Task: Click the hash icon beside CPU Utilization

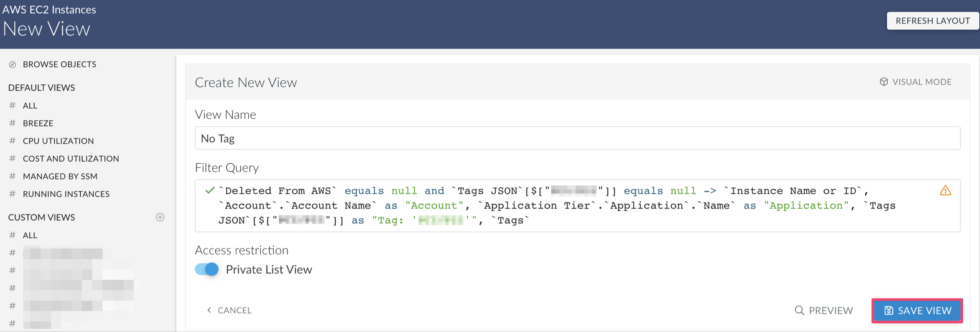Action: [x=12, y=141]
